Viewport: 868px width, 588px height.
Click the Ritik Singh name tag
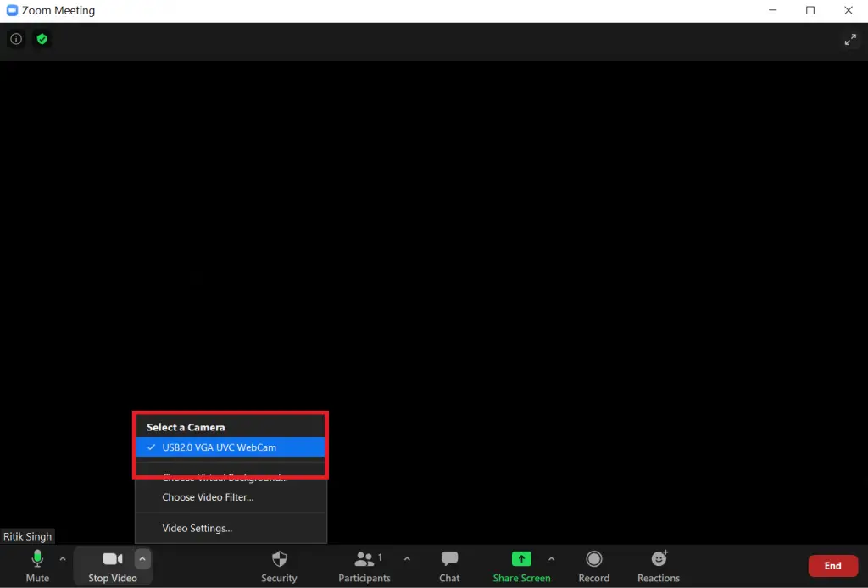pyautogui.click(x=27, y=536)
